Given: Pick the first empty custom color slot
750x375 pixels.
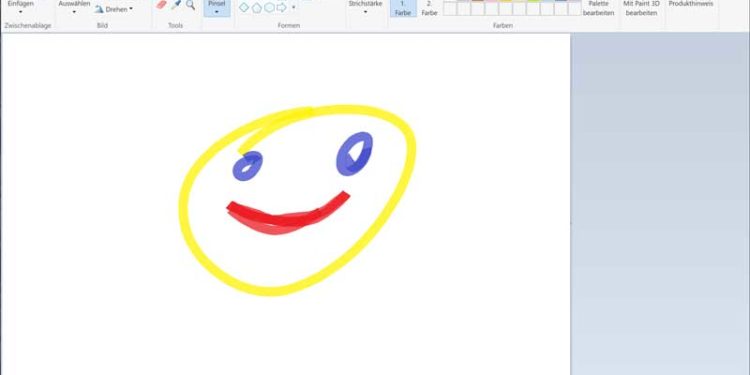Looking at the screenshot, I should tap(450, 9).
